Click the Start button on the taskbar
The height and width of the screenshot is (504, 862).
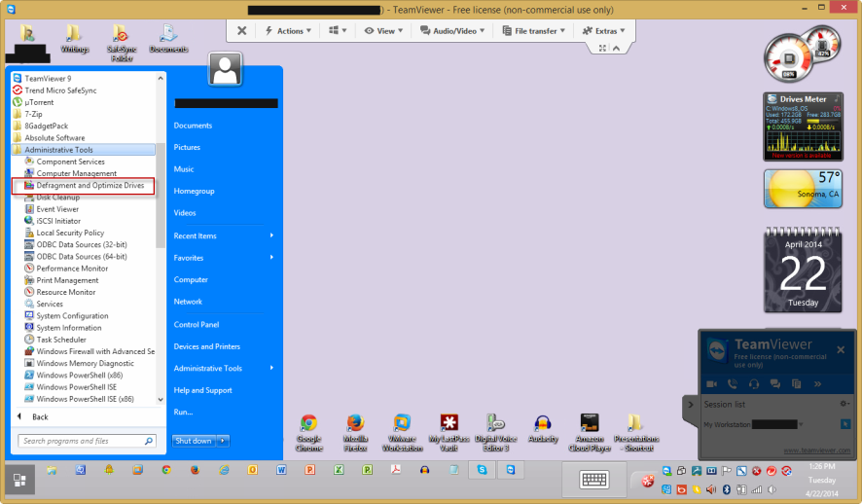(19, 479)
